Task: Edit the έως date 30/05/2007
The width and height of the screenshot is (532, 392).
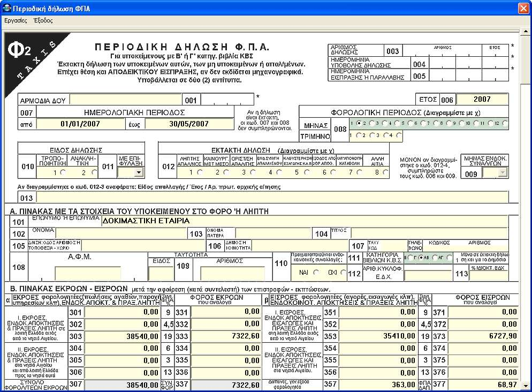Action: click(x=189, y=124)
